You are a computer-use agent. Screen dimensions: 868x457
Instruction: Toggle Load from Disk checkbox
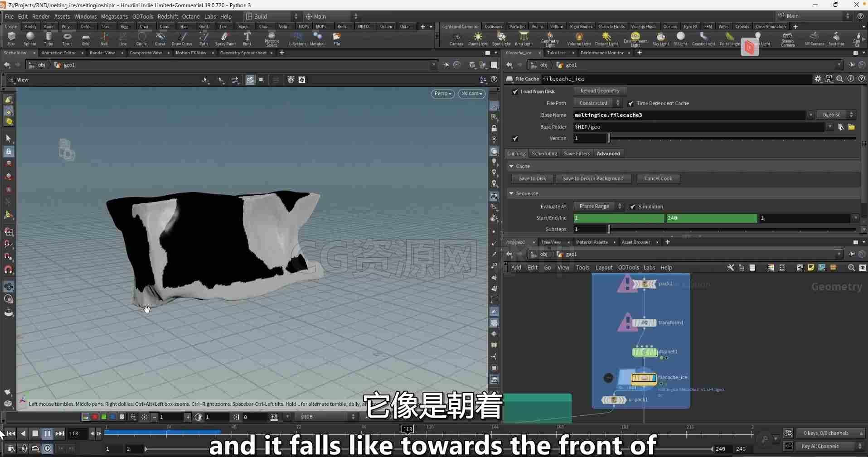pos(515,92)
